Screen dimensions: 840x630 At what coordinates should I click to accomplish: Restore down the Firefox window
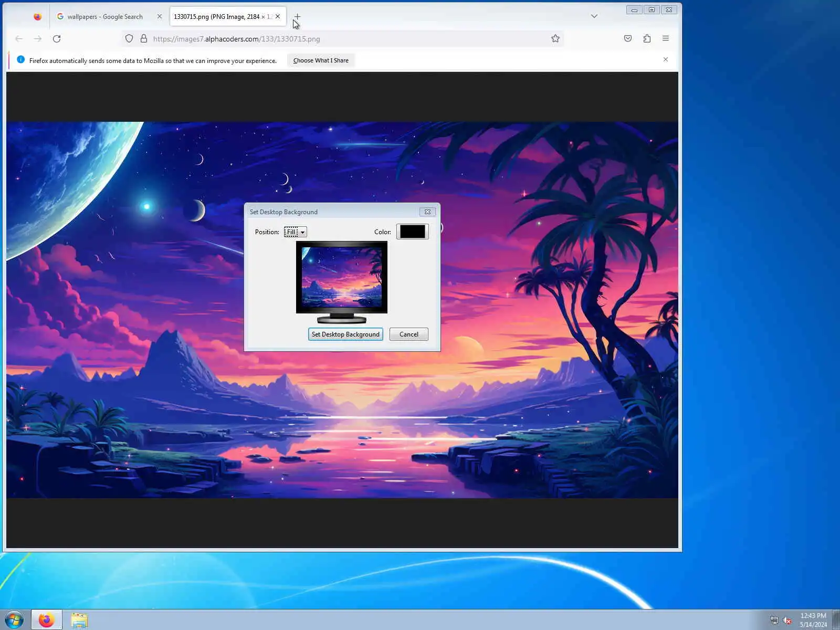coord(652,10)
